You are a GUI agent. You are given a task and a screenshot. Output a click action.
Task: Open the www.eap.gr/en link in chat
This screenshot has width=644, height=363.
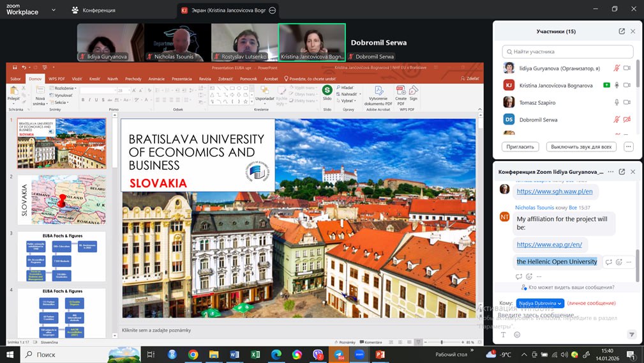(549, 245)
